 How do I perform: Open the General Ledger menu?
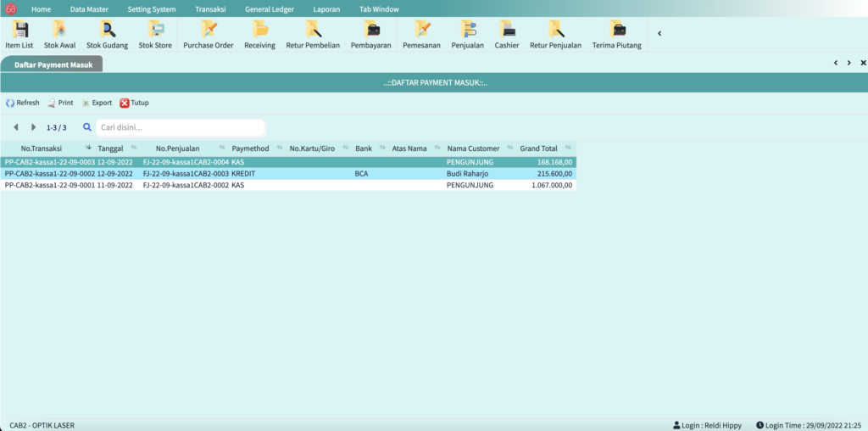pos(270,8)
